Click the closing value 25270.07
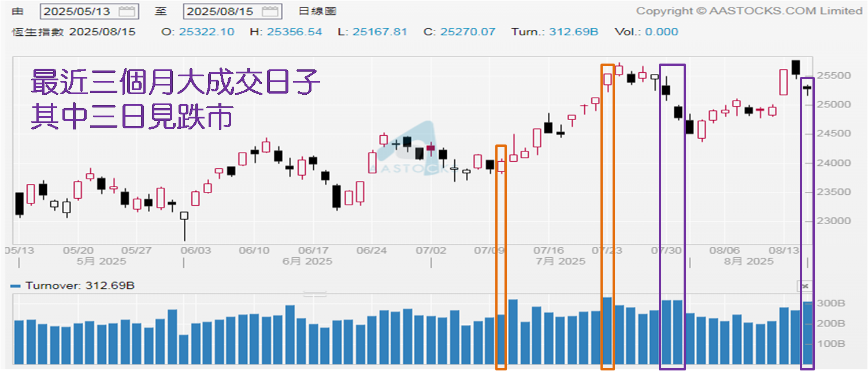Viewport: 868px width, 371px height. tap(467, 32)
